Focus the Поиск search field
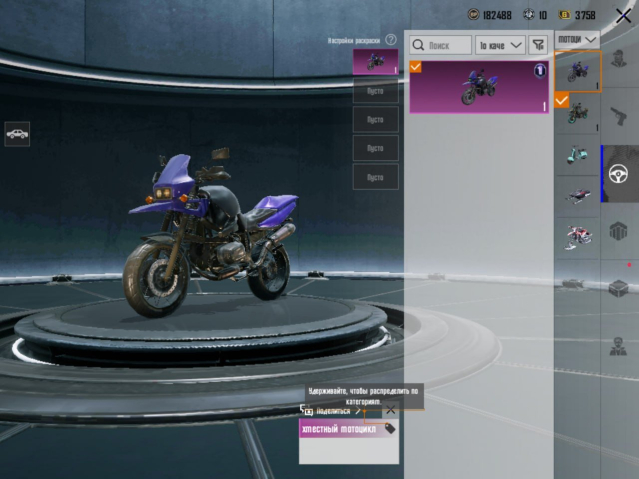Viewport: 639px width, 479px height. pyautogui.click(x=441, y=45)
